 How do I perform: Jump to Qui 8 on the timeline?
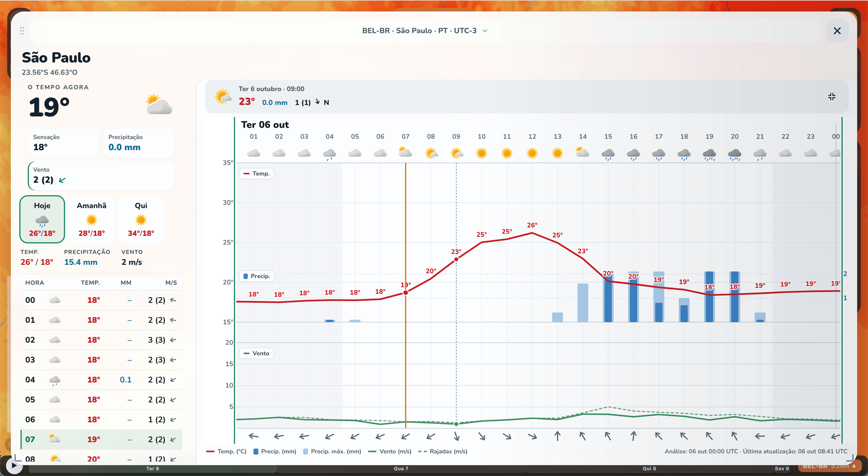(649, 468)
